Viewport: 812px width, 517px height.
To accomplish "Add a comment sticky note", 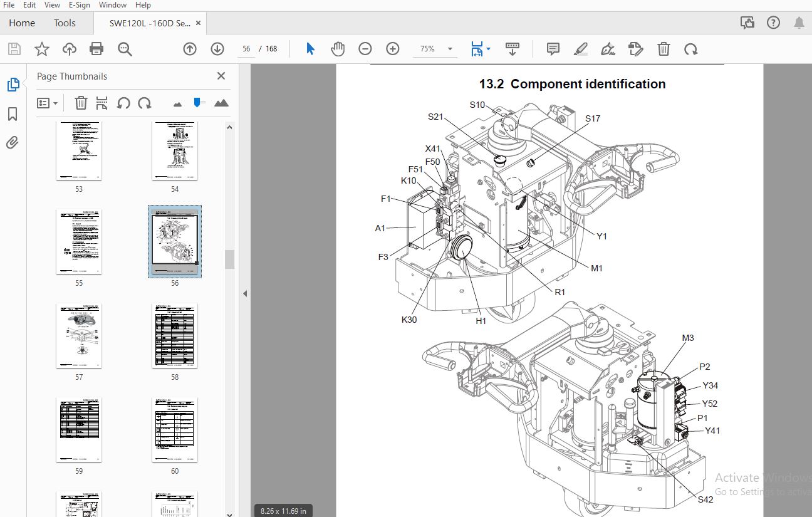I will 553,49.
